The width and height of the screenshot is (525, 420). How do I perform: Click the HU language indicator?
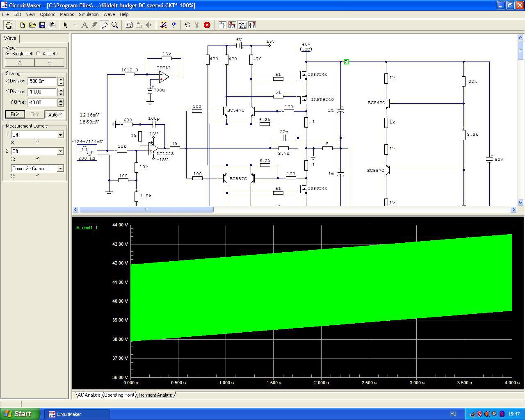coord(453,414)
